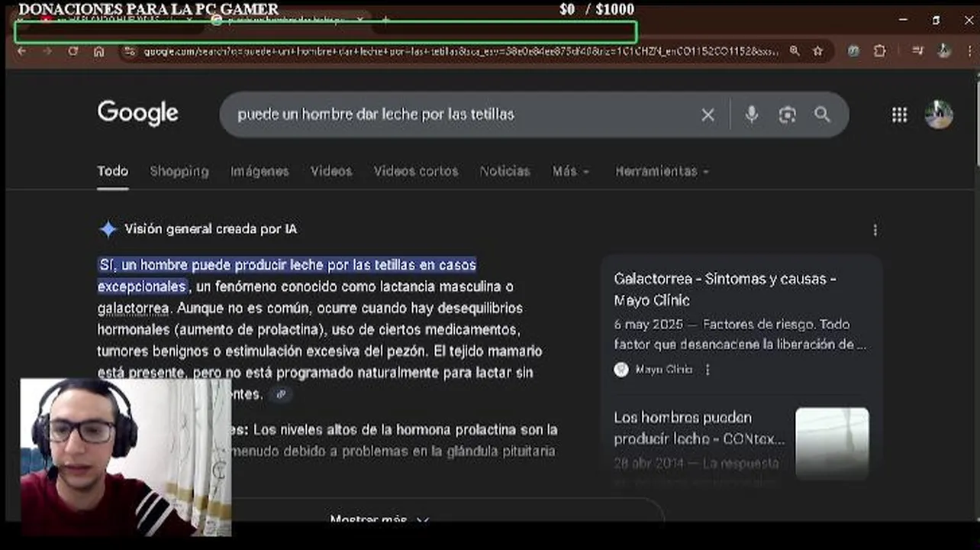Click the Mayo Clinic favicon
Viewport: 980px width, 550px height.
(x=621, y=370)
